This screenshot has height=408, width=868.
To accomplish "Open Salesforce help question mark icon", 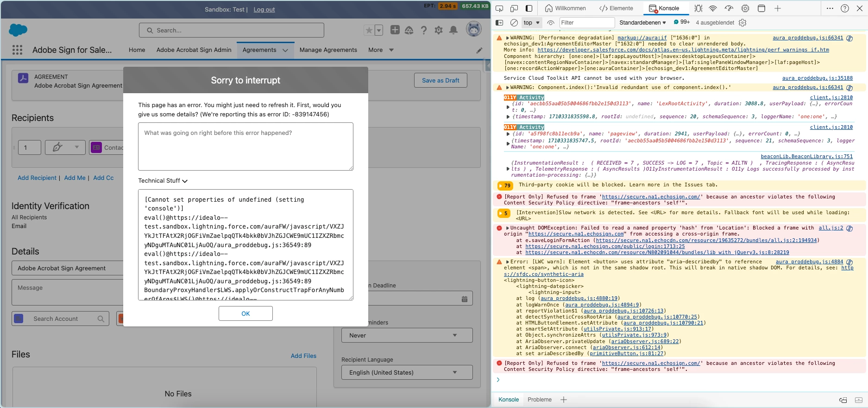I will [x=424, y=30].
